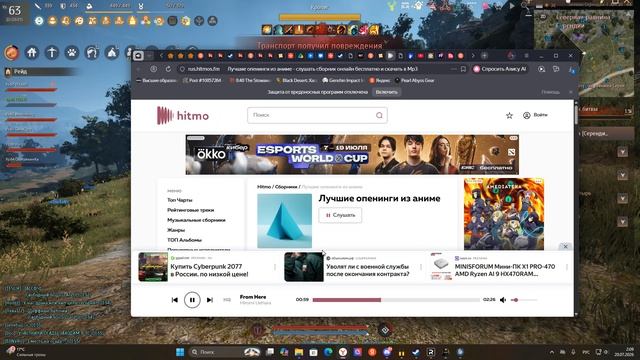Click the signpost icon in game menu
The image size is (640, 360).
pos(52,53)
